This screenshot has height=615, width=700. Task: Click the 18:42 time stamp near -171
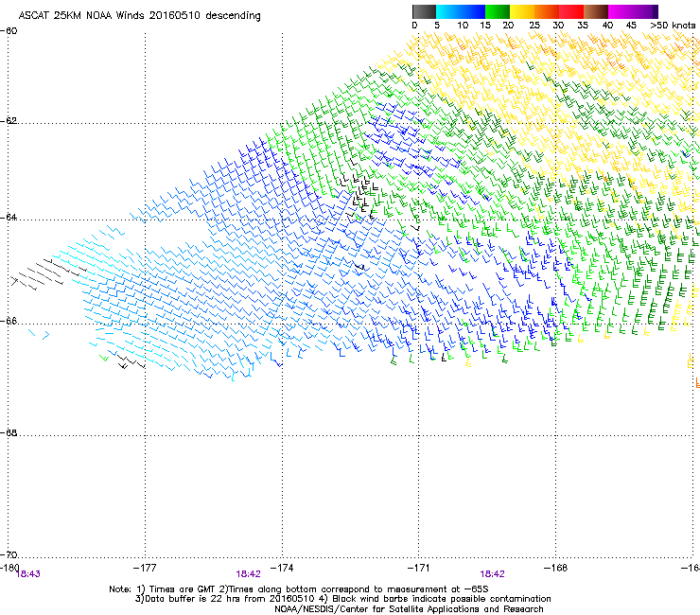click(493, 574)
